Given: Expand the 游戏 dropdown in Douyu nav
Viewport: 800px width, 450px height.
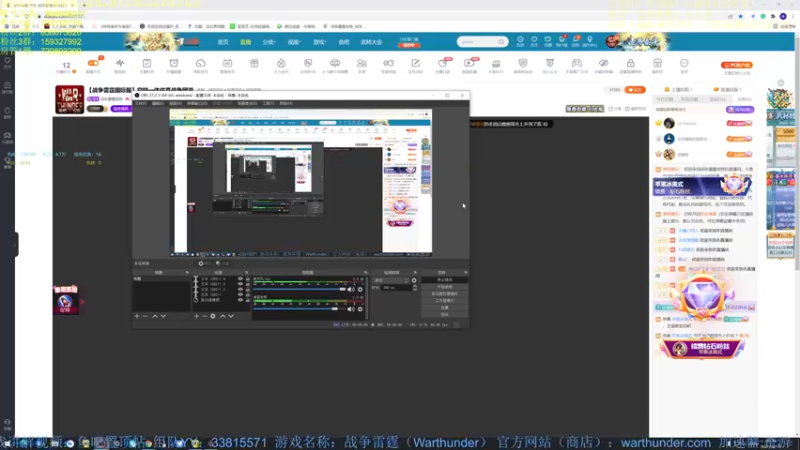Looking at the screenshot, I should pos(319,42).
